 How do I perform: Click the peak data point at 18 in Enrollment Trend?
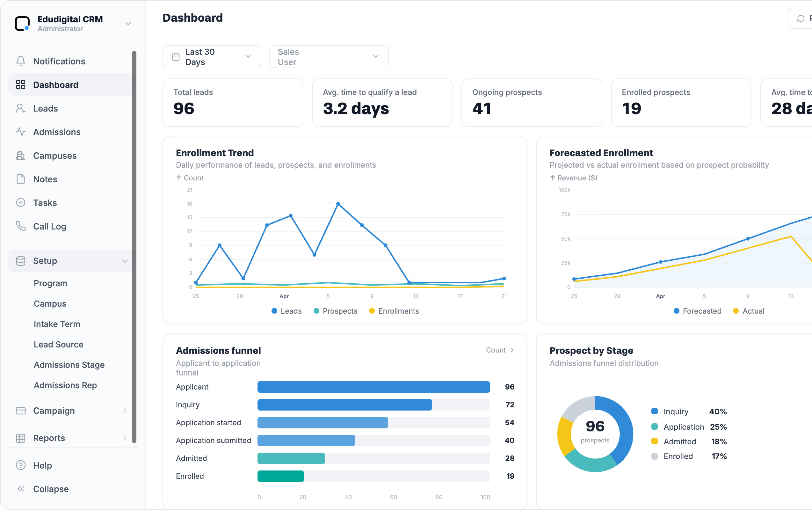pyautogui.click(x=338, y=204)
